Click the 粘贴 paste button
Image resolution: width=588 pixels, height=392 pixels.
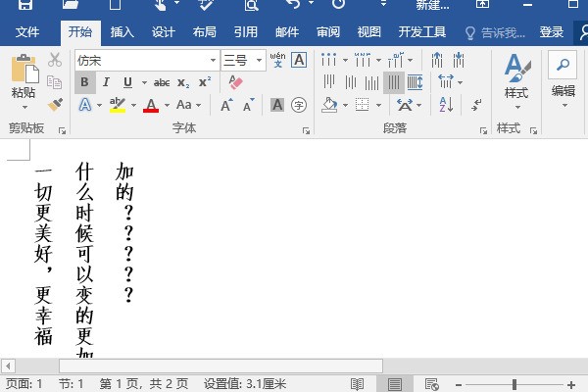coord(24,78)
